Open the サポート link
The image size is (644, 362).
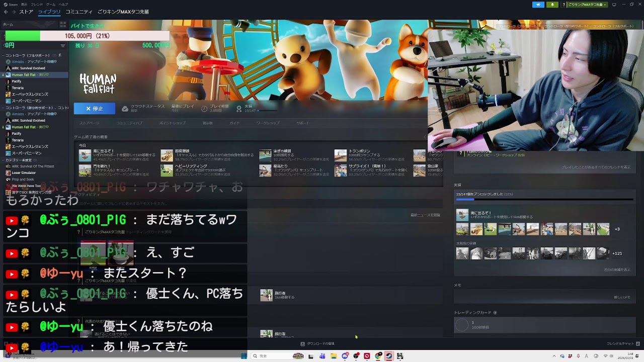[x=303, y=123]
